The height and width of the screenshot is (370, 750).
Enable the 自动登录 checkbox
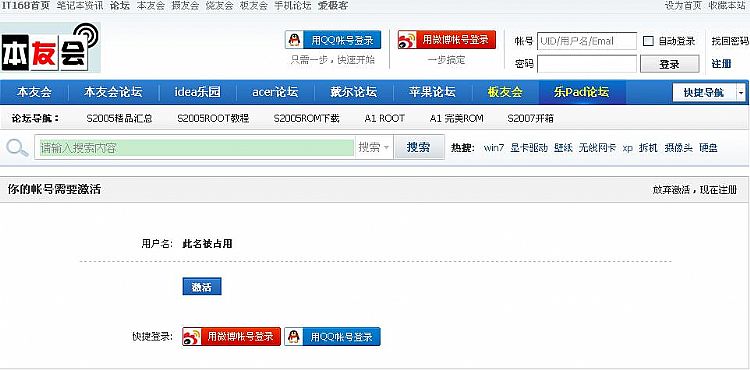click(648, 41)
